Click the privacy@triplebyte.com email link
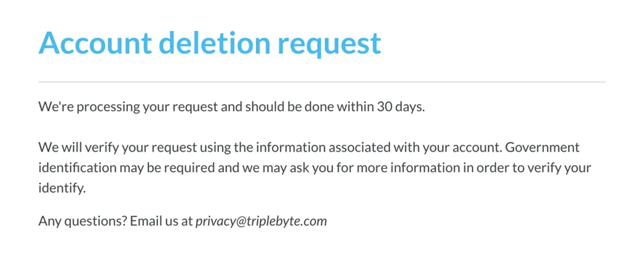The image size is (644, 273). (261, 221)
